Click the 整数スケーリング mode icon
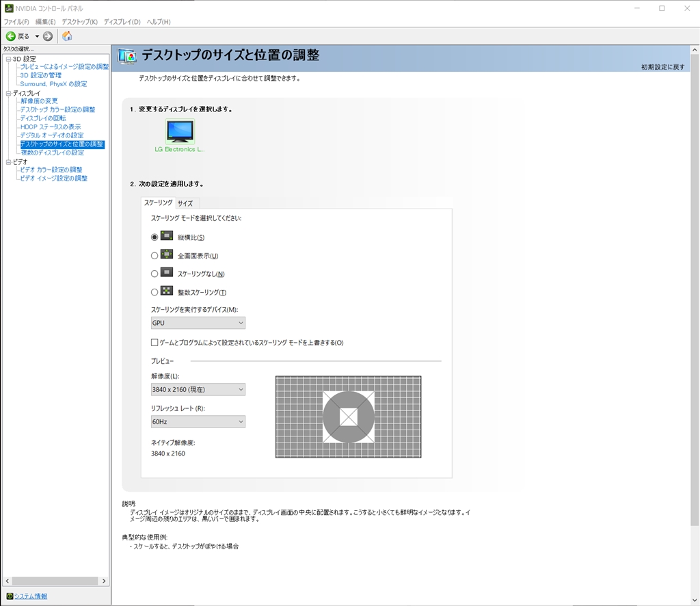Screen dimensions: 700x606 (x=167, y=291)
